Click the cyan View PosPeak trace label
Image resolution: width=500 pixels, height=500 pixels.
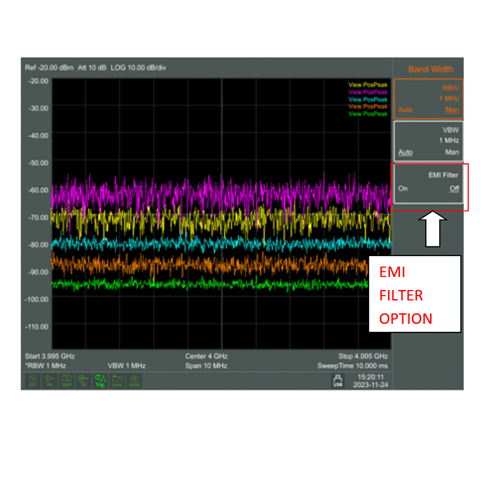coord(368,99)
